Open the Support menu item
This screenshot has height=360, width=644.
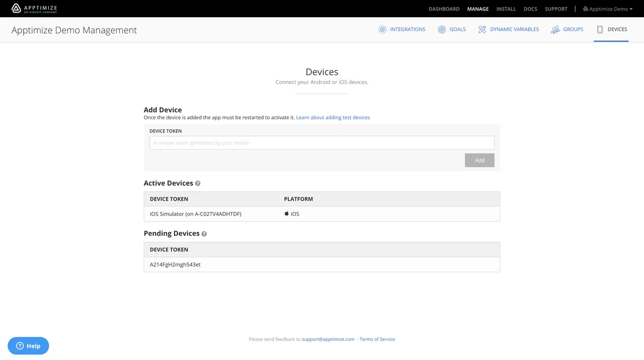(x=556, y=9)
